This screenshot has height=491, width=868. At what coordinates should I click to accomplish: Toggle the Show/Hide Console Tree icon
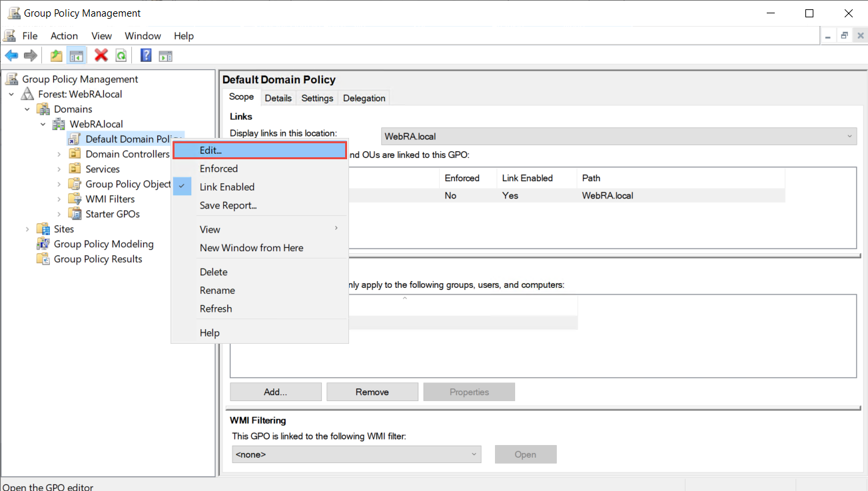pyautogui.click(x=76, y=55)
